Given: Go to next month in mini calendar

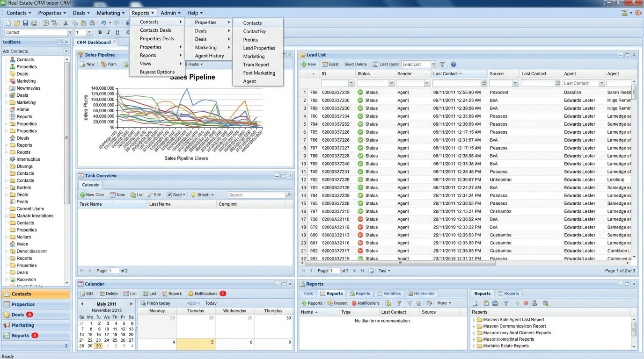Looking at the screenshot, I should click(131, 304).
